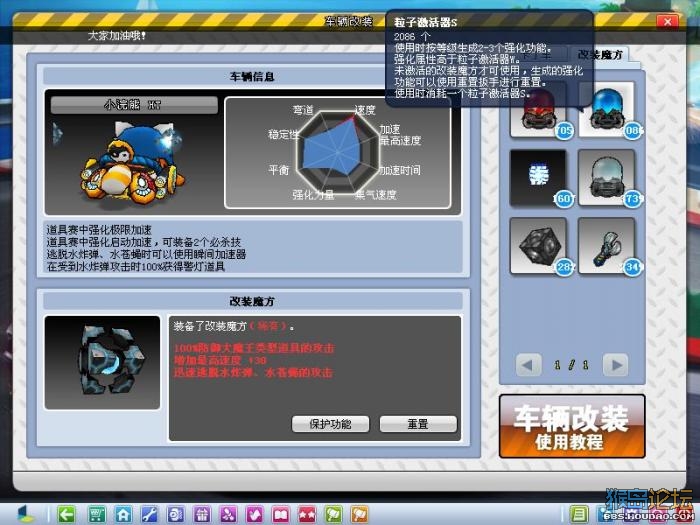Open the blue wrench garage icon
The image size is (700, 525).
tap(149, 515)
